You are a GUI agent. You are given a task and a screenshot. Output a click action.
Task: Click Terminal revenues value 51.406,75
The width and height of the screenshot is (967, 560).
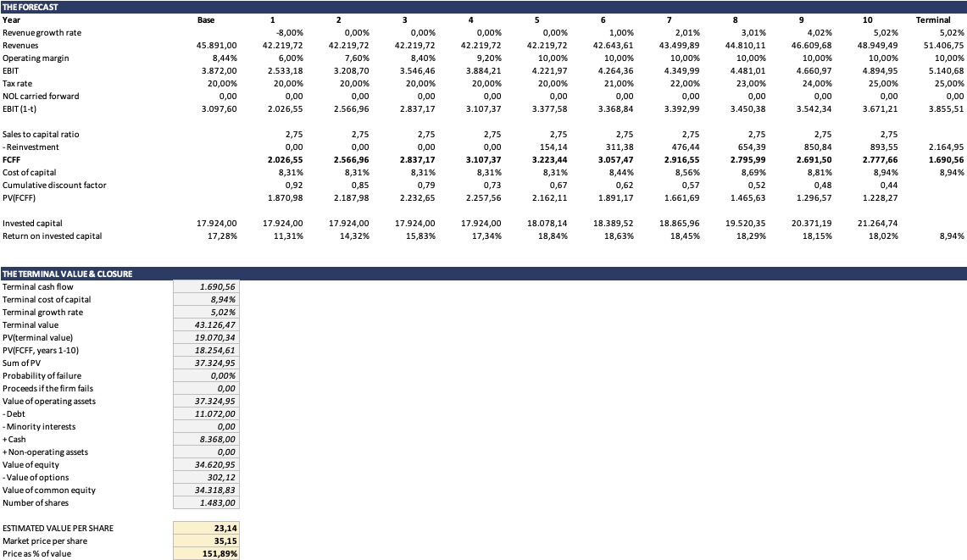click(943, 46)
